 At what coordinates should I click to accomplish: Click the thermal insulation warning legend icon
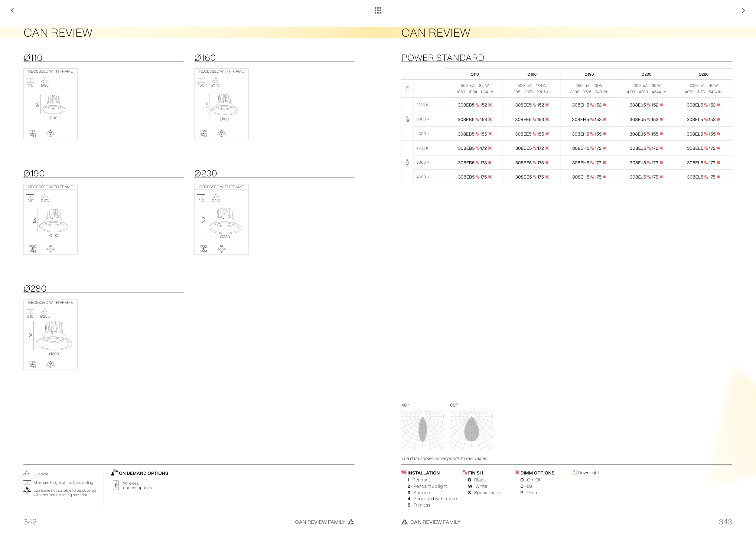tap(27, 491)
